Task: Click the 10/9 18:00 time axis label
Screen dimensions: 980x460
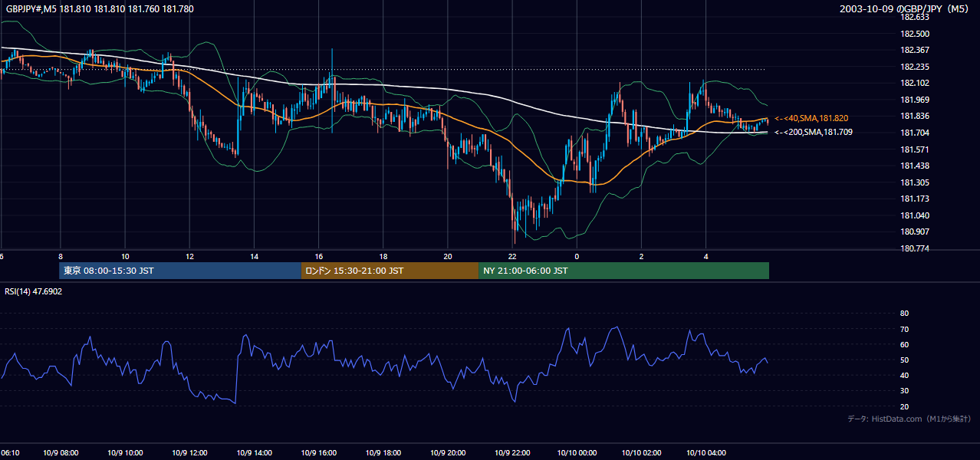Action: (383, 453)
